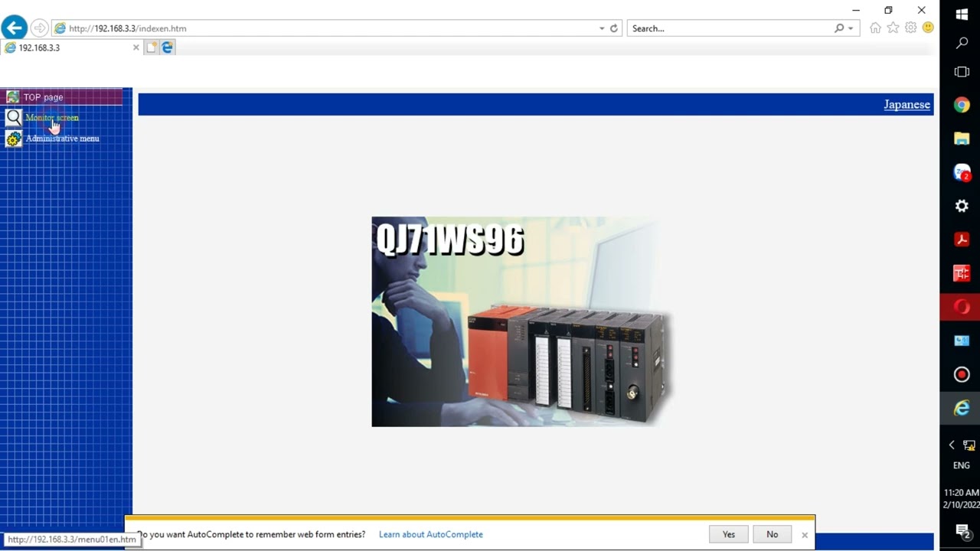Go to TOP page in the sidebar
Image resolution: width=980 pixels, height=551 pixels.
click(43, 97)
